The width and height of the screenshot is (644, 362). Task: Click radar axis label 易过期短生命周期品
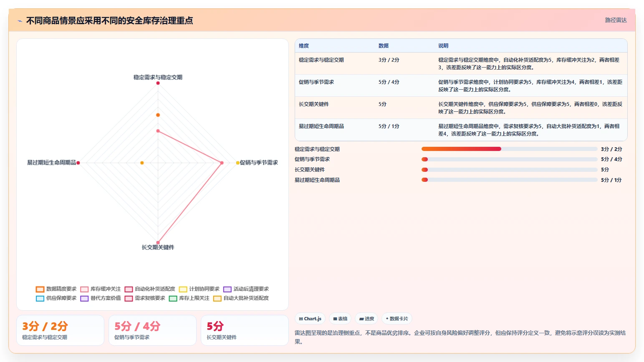(51, 163)
